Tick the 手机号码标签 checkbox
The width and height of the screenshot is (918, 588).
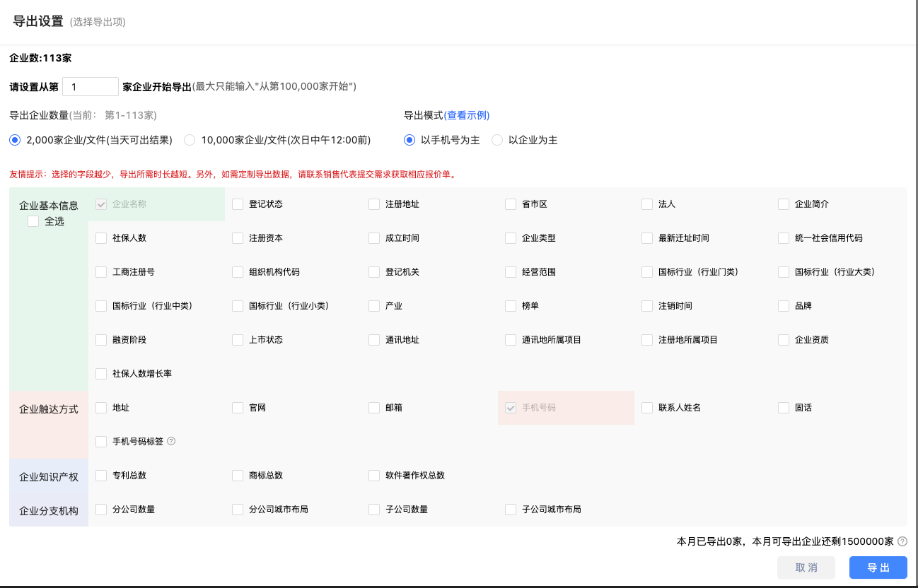click(x=101, y=442)
